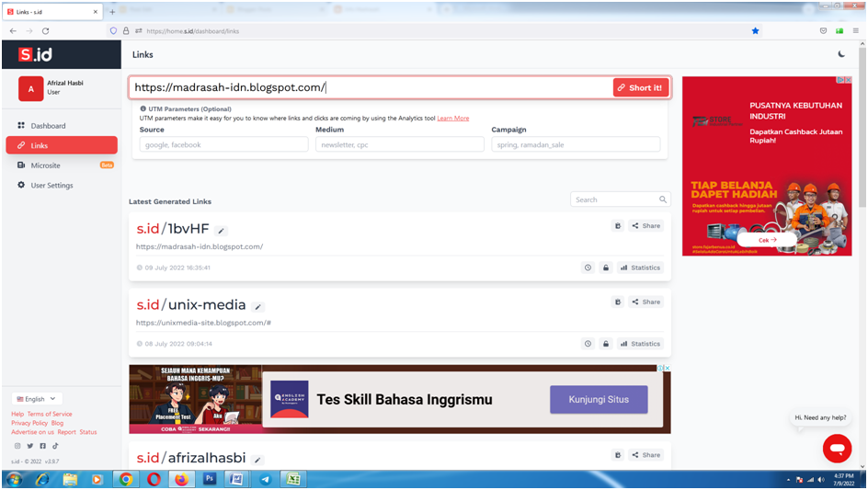This screenshot has height=490, width=868.
Task: Open Advertise on us link
Action: (32, 432)
